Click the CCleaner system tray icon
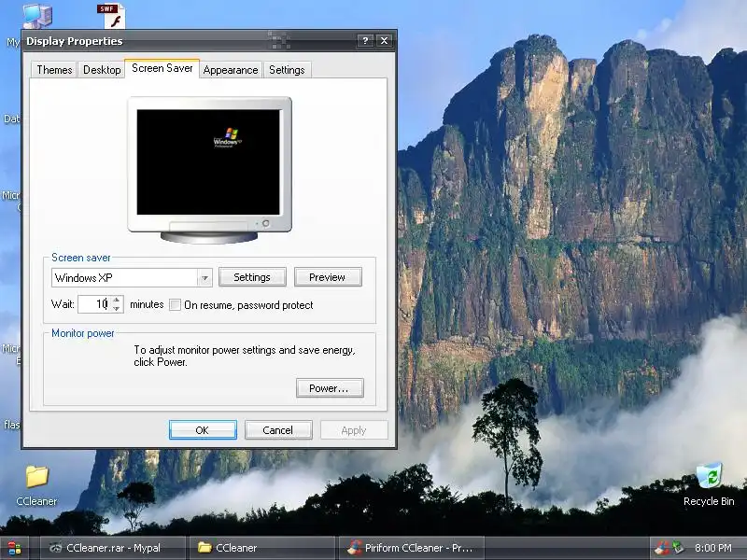The height and width of the screenshot is (560, 747). pyautogui.click(x=662, y=548)
